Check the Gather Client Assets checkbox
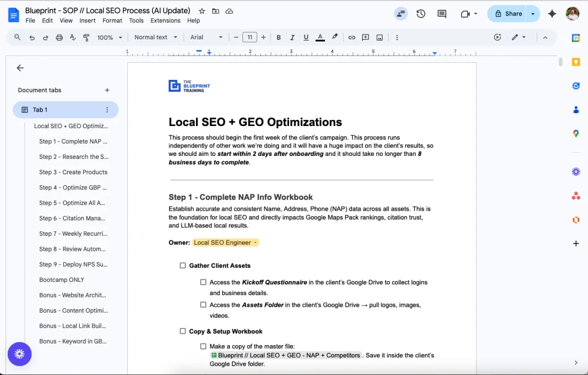This screenshot has height=375, width=588. (183, 266)
